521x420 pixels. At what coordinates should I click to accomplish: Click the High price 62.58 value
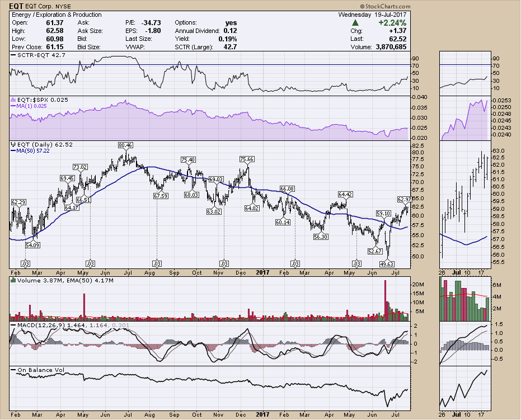54,31
